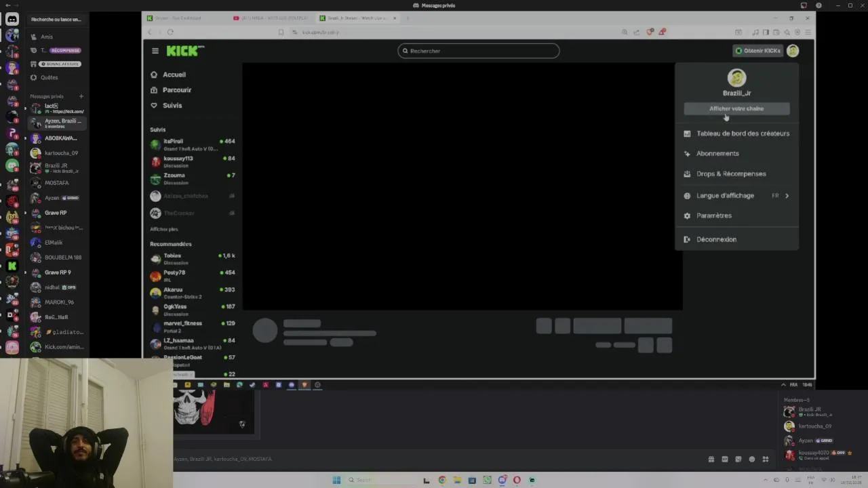Click Discord search 'Recherche ou lance une'
This screenshot has width=868, height=488.
click(x=57, y=19)
